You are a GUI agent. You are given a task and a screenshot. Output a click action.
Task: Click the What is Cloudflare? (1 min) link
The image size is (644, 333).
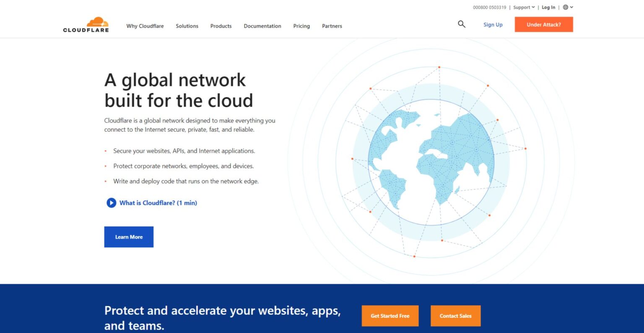158,203
